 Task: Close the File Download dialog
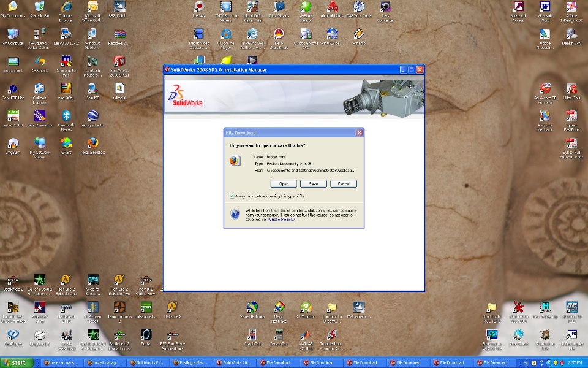pos(359,132)
